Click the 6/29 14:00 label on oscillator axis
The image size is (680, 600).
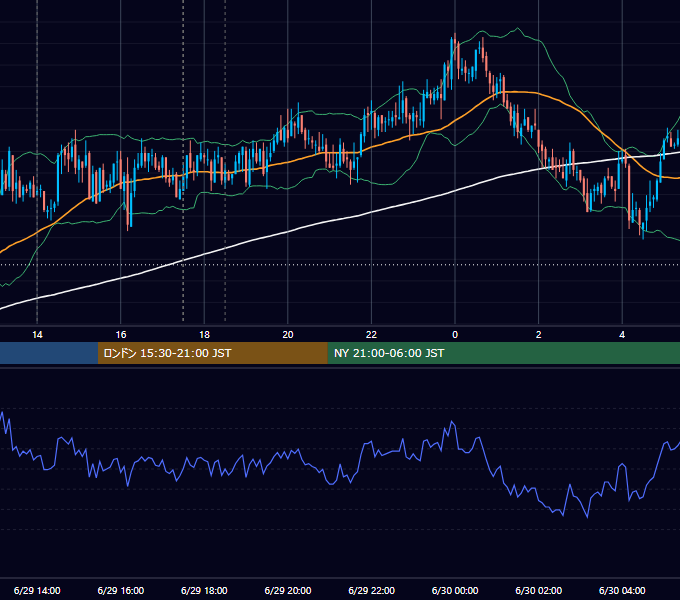37,590
